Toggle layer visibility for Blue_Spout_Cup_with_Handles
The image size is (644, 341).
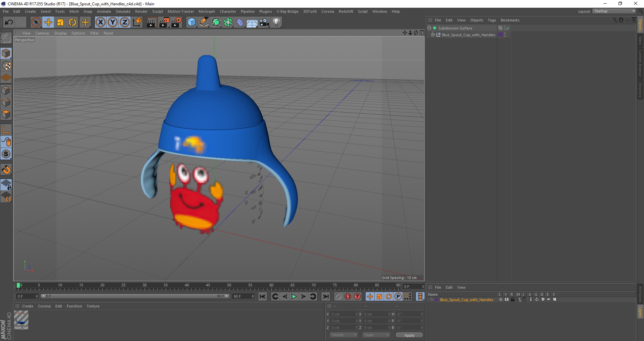pyautogui.click(x=506, y=299)
